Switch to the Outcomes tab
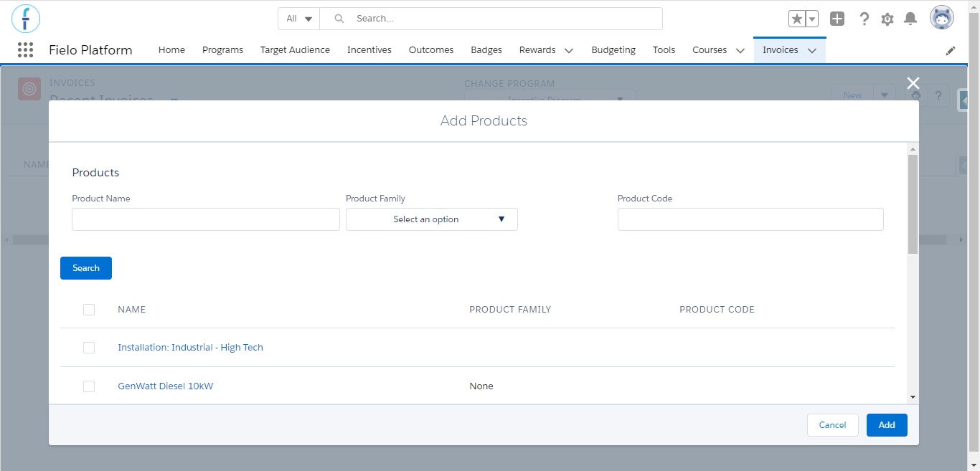The height and width of the screenshot is (471, 980). (x=431, y=50)
